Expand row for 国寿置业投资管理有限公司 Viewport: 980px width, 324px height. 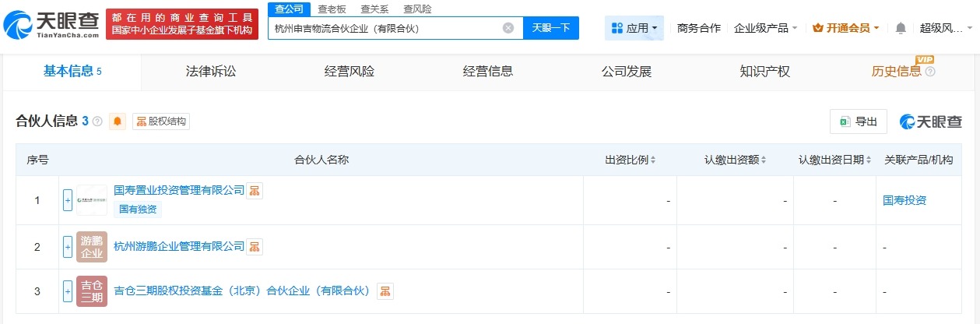(x=68, y=200)
